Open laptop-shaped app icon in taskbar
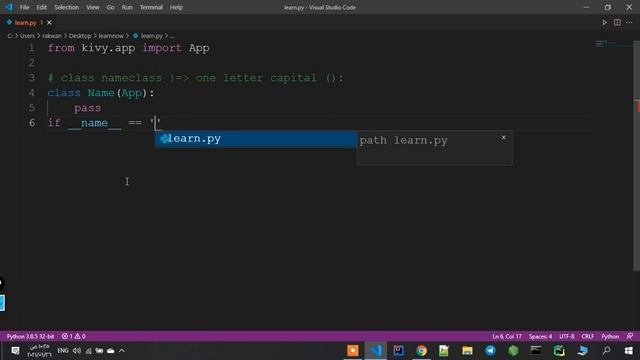640x360 pixels. click(582, 351)
